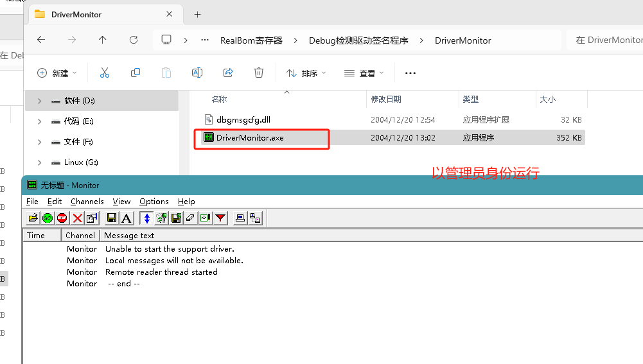Expand the chevron after RealBom寄存器 breadcrumb
This screenshot has width=643, height=364.
pos(295,40)
